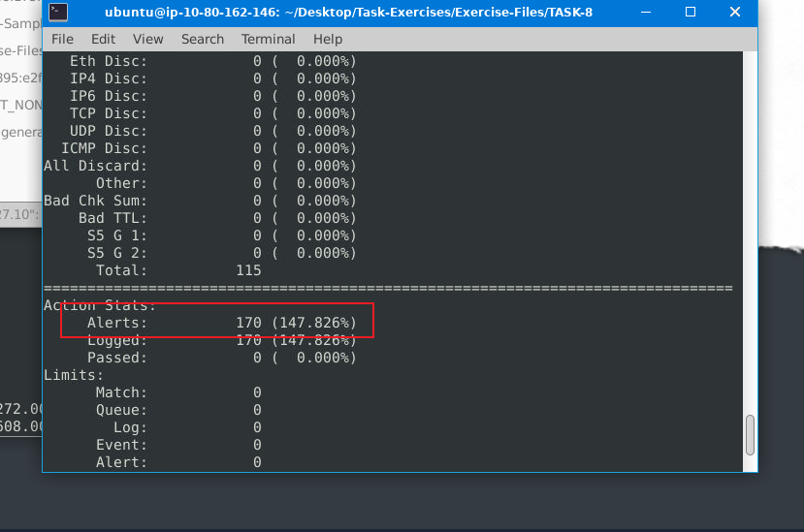Viewport: 804px width, 532px height.
Task: Click the 'Alert:' line under Limits
Action: tap(178, 462)
